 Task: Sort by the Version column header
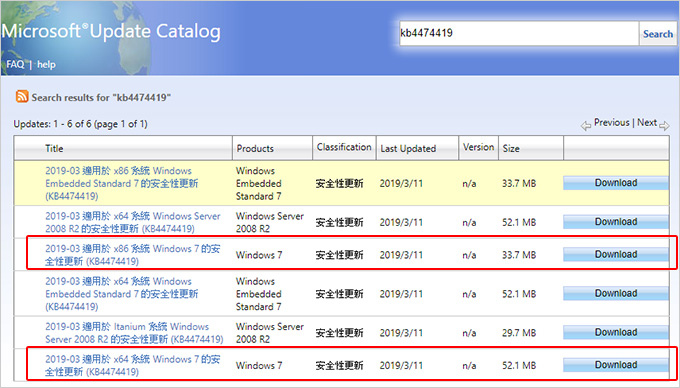coord(478,147)
